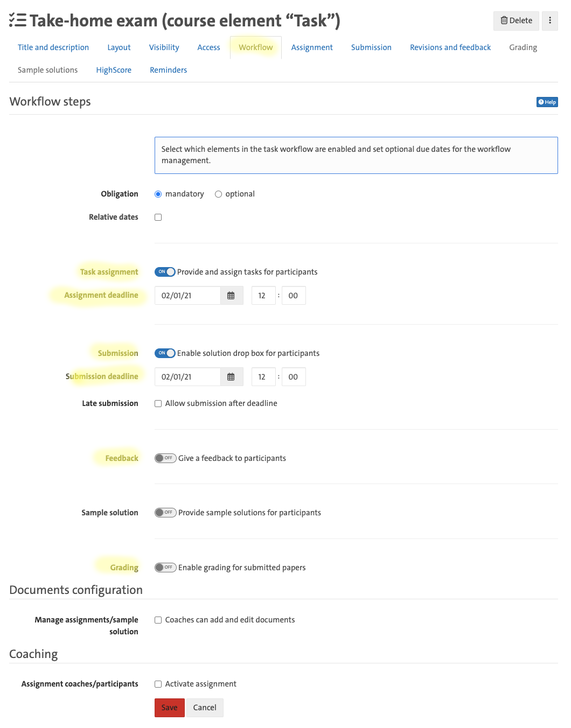Enable grading for submitted papers toggle

[165, 568]
